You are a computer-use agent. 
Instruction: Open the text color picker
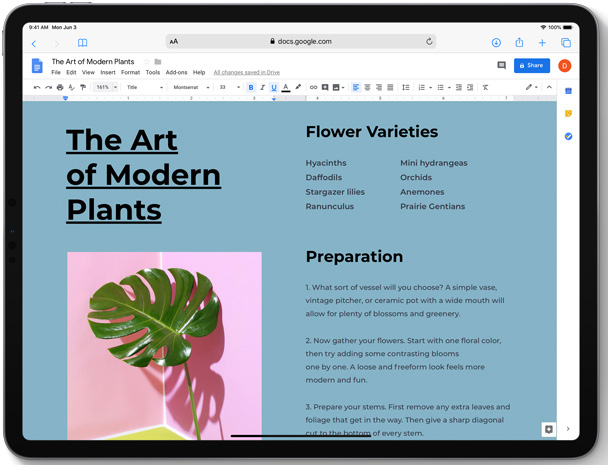point(286,88)
